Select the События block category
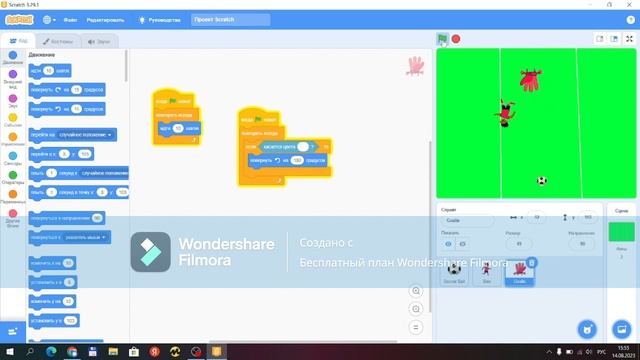Screen dimensions: 640x360 13,120
